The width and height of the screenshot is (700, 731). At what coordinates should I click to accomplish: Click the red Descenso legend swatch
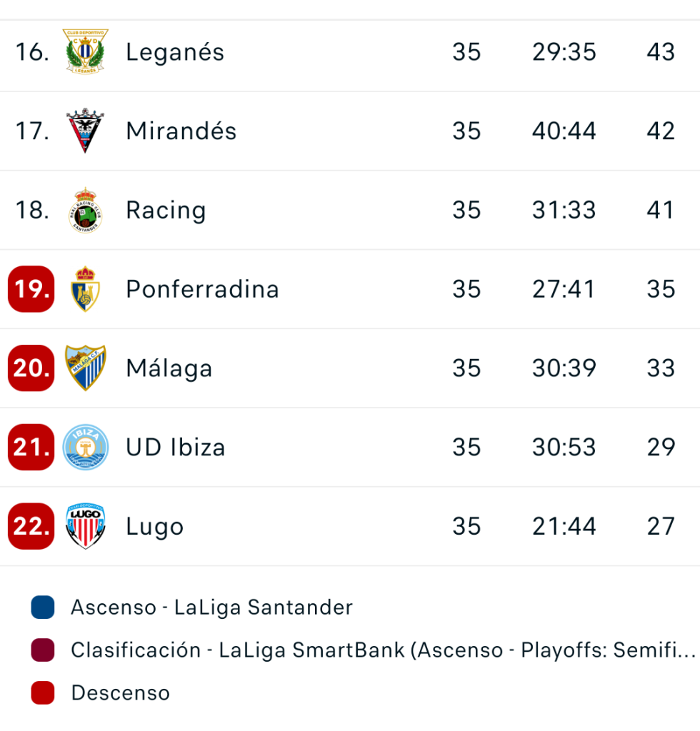43,693
